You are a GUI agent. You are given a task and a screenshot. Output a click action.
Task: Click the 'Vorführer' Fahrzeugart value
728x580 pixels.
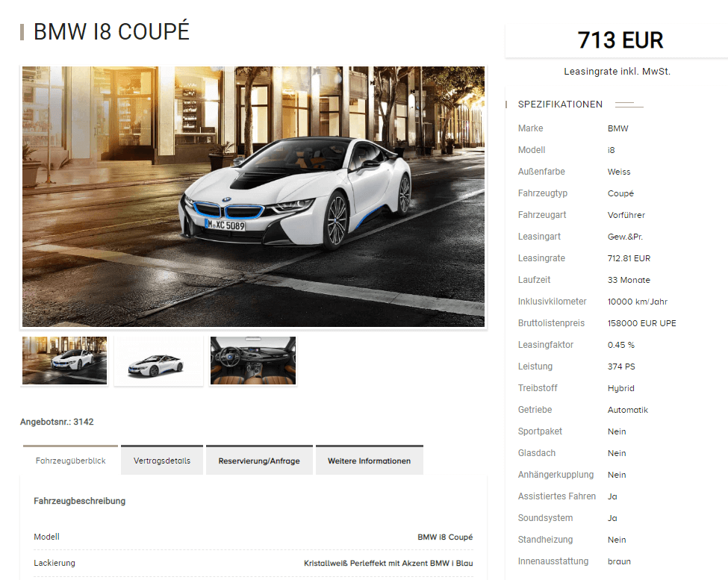(x=626, y=215)
